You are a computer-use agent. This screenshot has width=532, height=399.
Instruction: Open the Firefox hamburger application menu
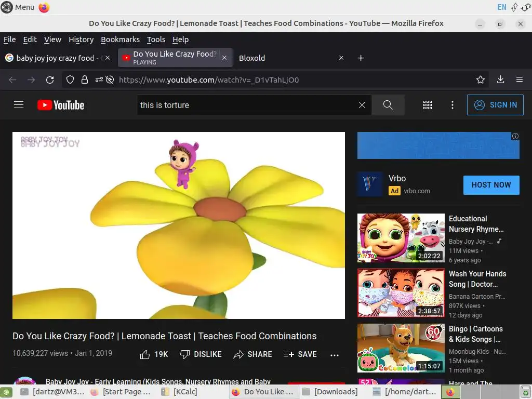(x=520, y=79)
